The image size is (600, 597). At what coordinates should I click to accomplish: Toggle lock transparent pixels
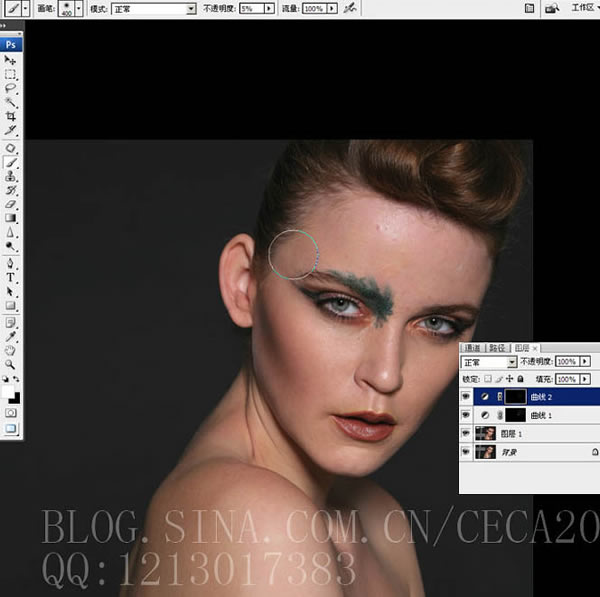pos(488,379)
